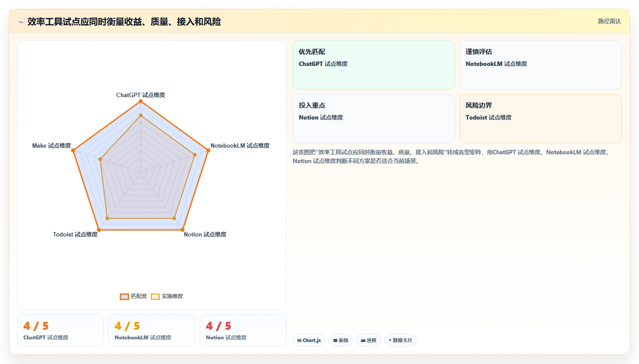The width and height of the screenshot is (639, 364).
Task: Open the 投入重点 card
Action: click(374, 119)
